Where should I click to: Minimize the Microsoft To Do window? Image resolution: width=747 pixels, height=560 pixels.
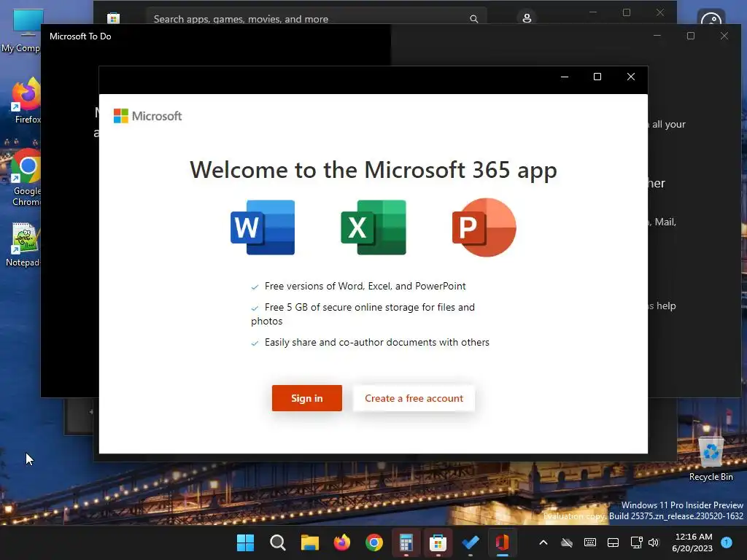coord(657,36)
